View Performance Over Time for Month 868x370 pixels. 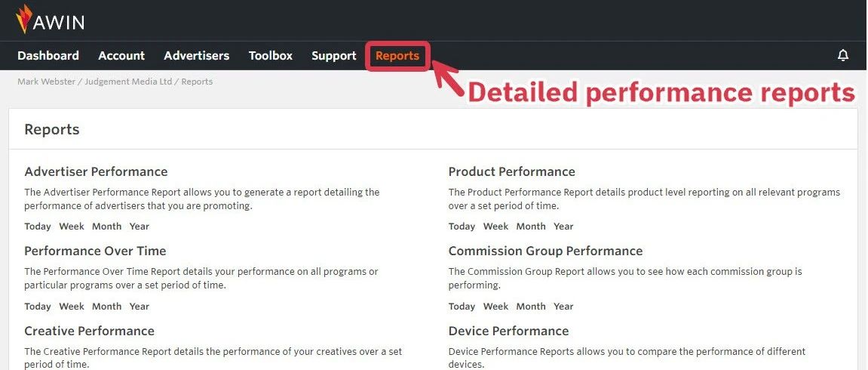click(106, 307)
